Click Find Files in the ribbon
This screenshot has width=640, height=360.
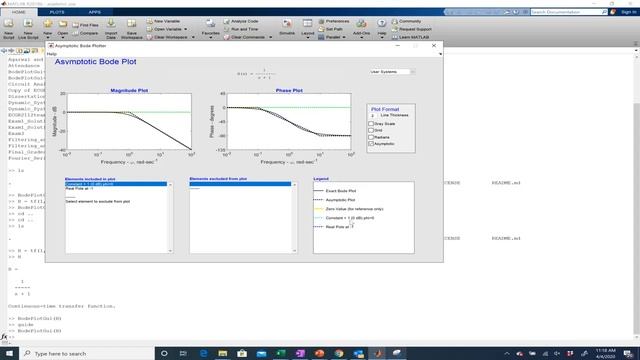[86, 25]
